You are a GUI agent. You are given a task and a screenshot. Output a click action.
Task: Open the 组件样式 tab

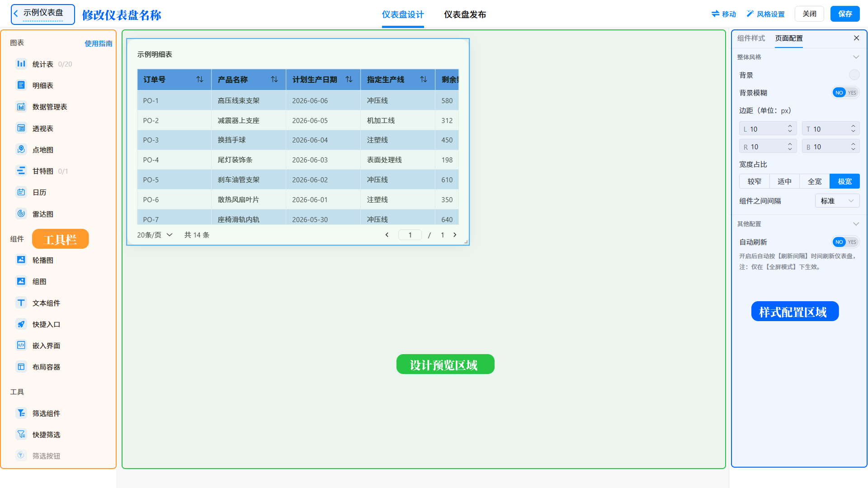tap(751, 38)
